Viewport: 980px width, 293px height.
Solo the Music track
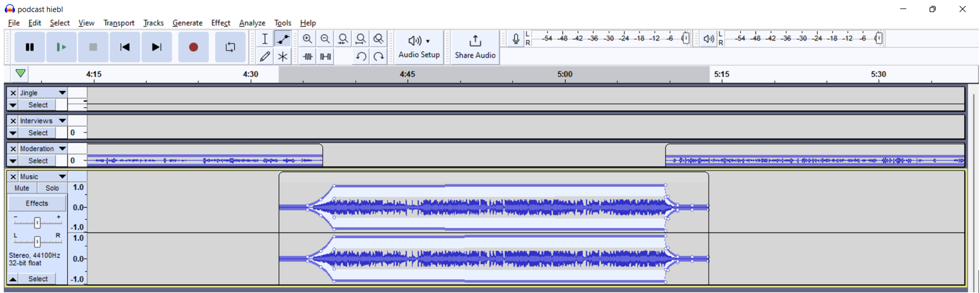[x=52, y=188]
